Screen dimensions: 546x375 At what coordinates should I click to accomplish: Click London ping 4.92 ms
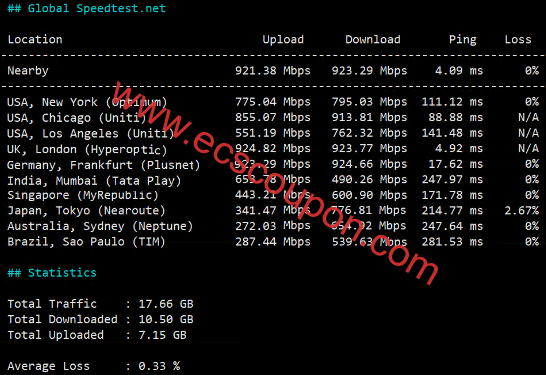coord(459,149)
